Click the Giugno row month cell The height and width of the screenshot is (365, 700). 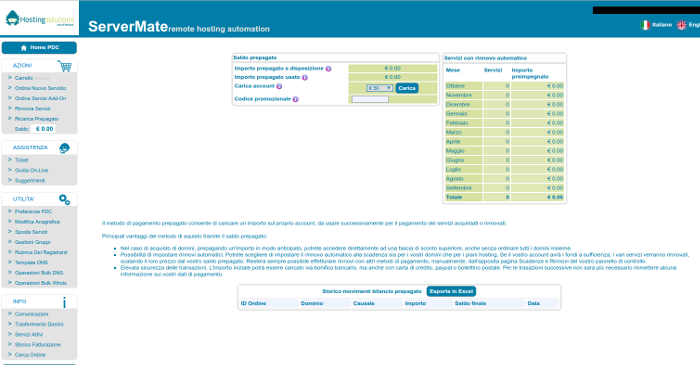pos(463,160)
